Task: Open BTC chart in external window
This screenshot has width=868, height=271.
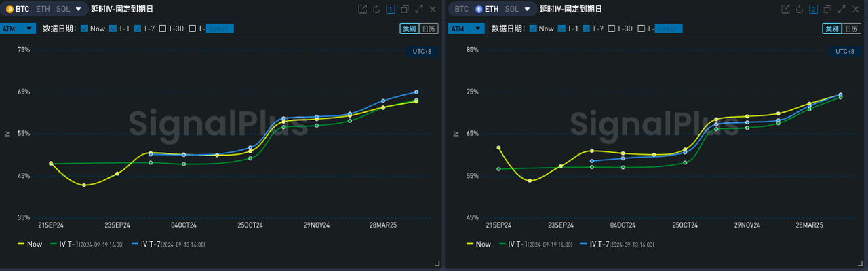Action: (x=363, y=10)
